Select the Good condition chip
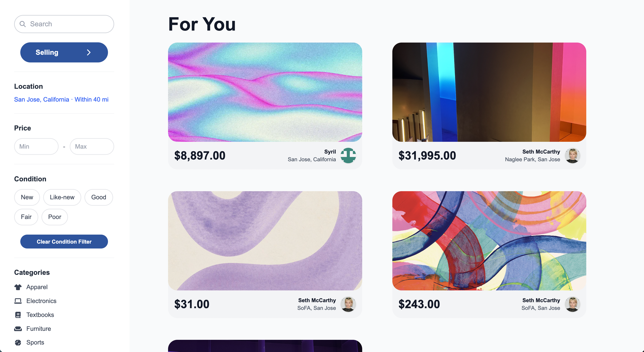Screen dimensions: 644x352 (99, 197)
